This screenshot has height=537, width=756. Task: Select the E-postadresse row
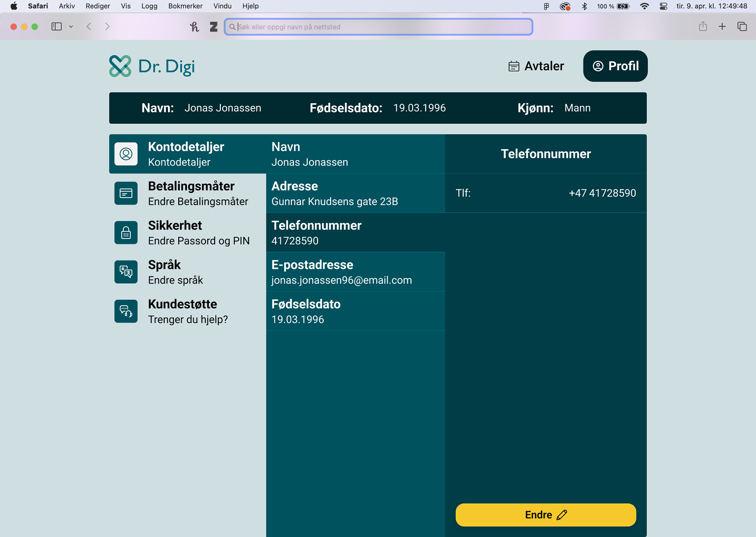[x=355, y=272]
